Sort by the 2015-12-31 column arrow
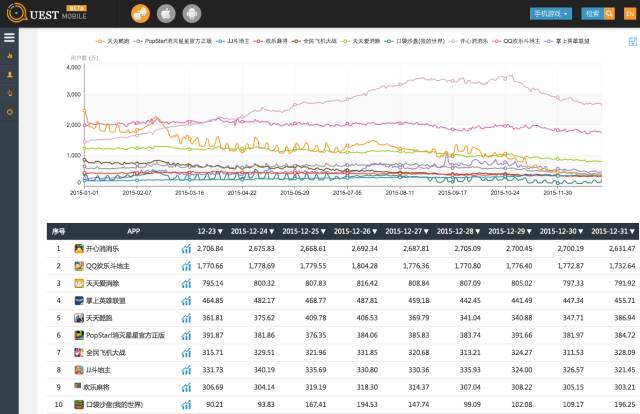 (x=632, y=231)
